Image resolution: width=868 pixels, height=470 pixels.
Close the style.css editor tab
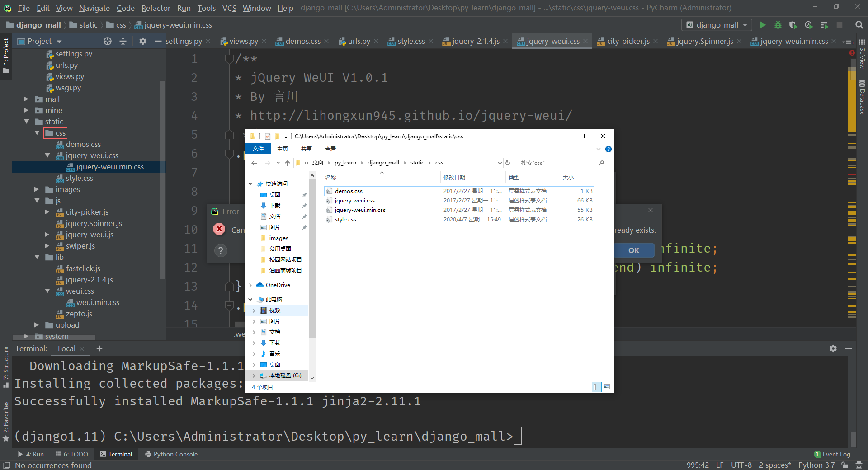(431, 42)
